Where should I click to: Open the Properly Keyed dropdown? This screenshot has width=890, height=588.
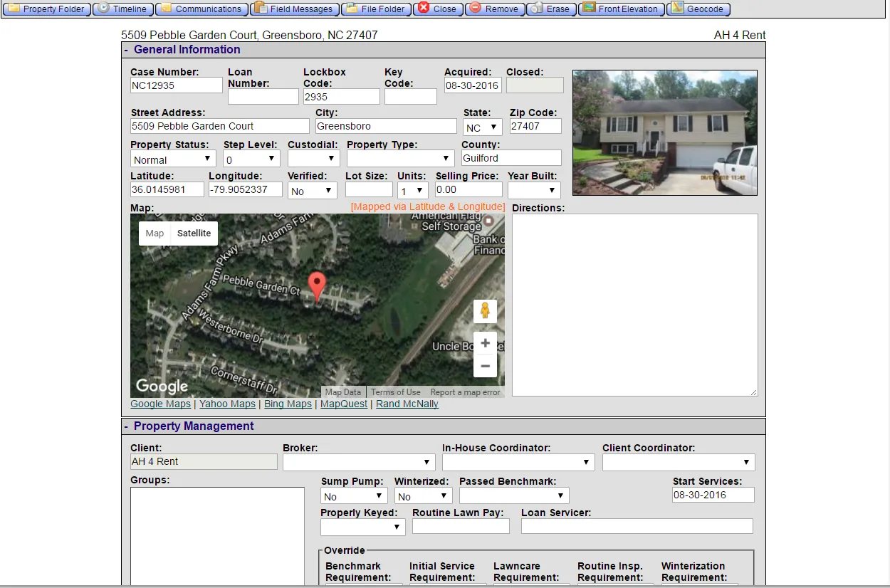click(x=363, y=527)
